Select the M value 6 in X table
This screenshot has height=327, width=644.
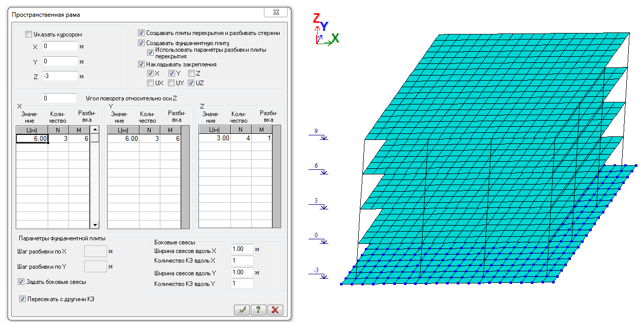click(79, 138)
